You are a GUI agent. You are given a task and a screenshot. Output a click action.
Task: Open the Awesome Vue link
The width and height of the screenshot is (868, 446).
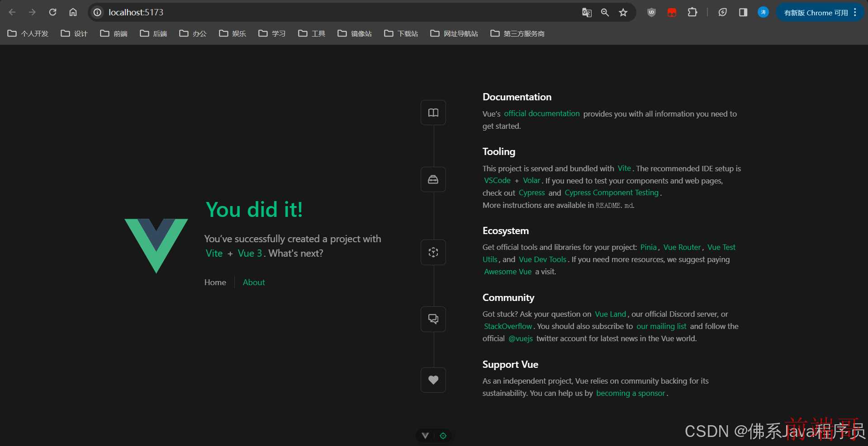click(x=508, y=272)
